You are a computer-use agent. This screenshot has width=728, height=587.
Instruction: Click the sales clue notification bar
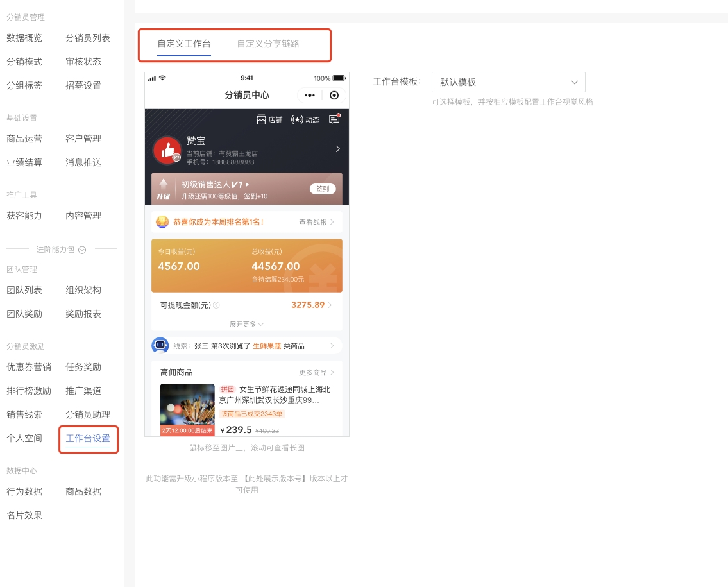246,346
